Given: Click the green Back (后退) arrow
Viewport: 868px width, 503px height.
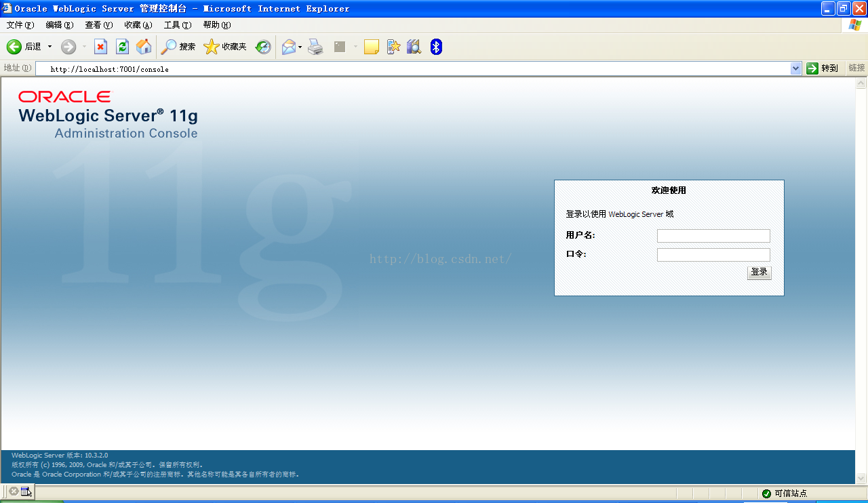Looking at the screenshot, I should 14,47.
